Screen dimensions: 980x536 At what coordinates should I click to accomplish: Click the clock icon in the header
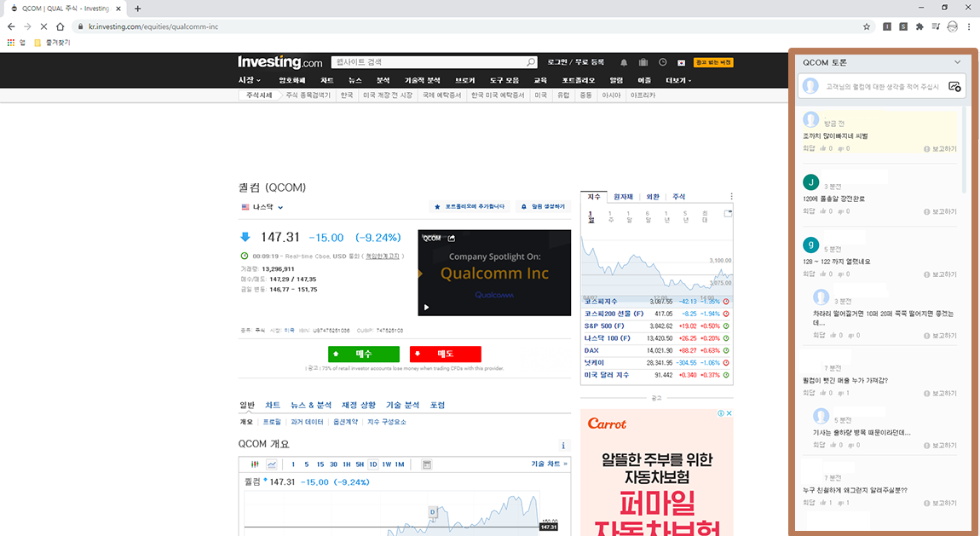point(662,62)
